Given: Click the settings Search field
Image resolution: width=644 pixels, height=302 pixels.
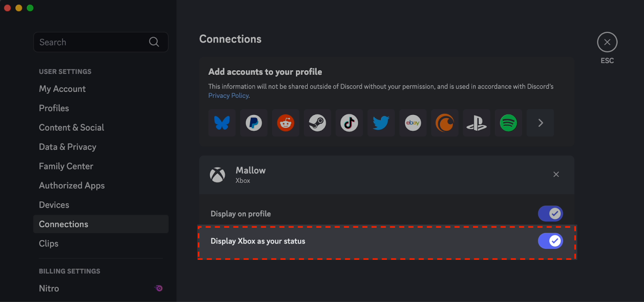Looking at the screenshot, I should tap(101, 42).
